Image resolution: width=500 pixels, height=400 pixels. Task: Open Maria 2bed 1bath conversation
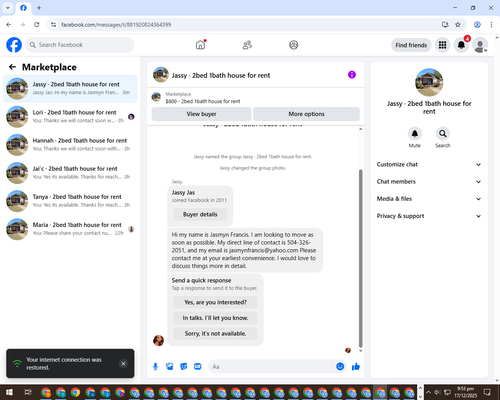pos(70,229)
